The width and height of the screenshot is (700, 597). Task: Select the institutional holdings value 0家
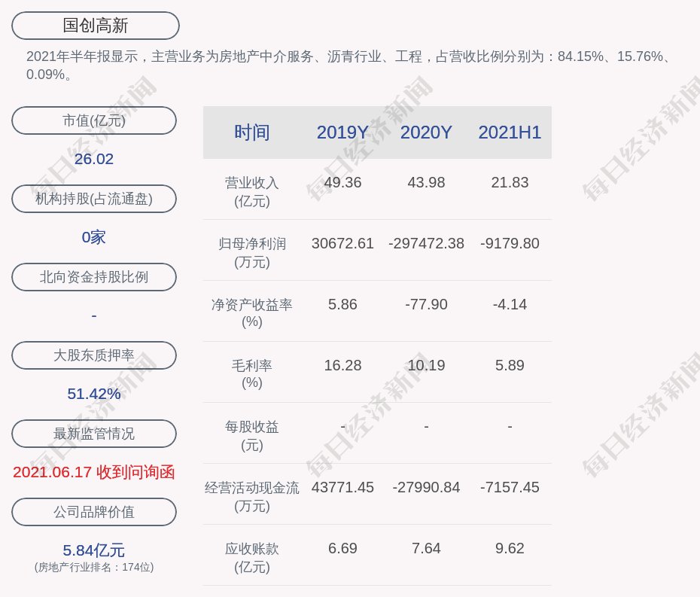94,237
